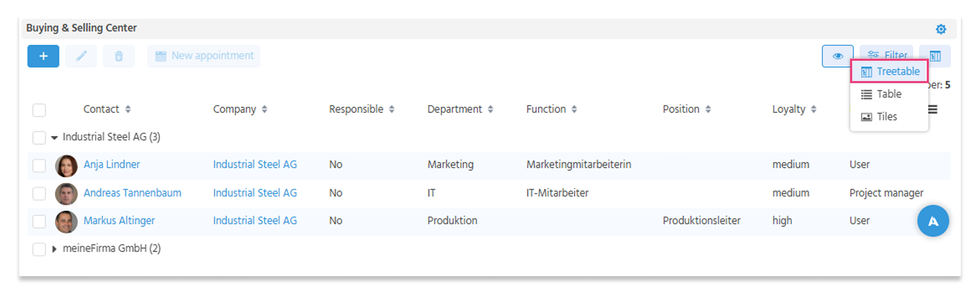Click Markus Altinger's profile photo
The image size is (980, 290).
(x=66, y=222)
